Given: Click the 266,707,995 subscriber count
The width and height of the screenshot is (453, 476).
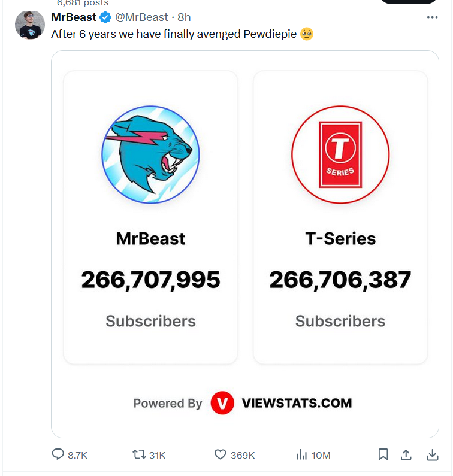Looking at the screenshot, I should tap(150, 280).
